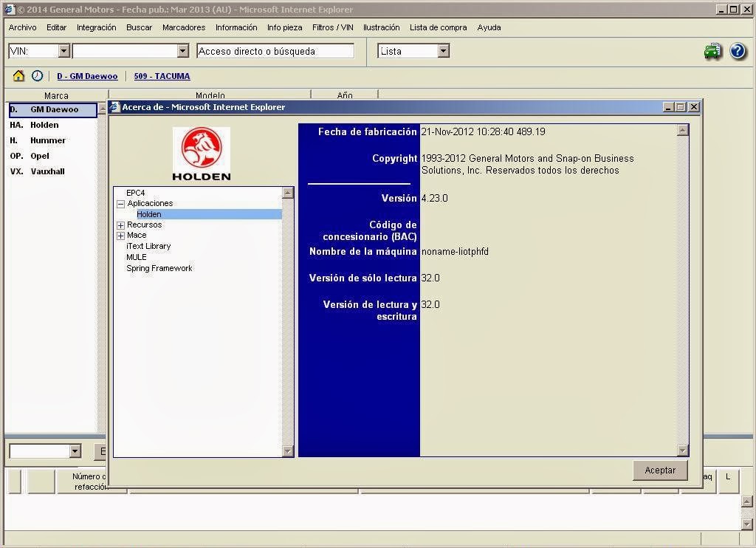Click tree panel scrollbar up arrow
Image resolution: width=756 pixels, height=548 pixels.
(x=288, y=193)
